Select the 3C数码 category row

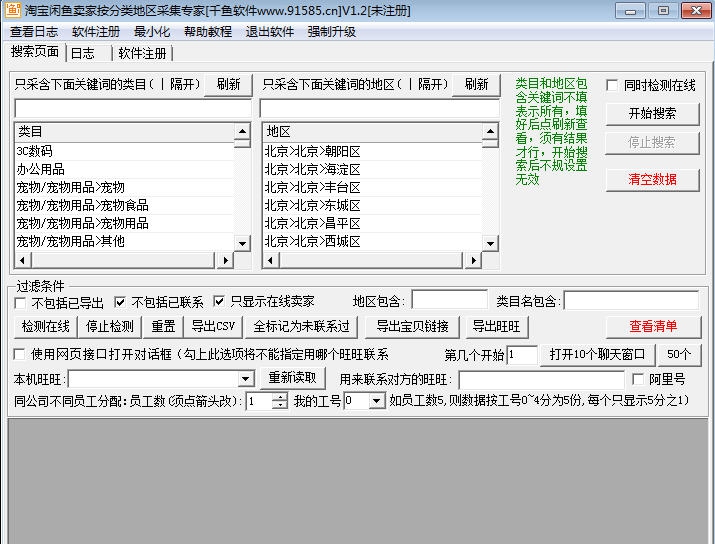(x=124, y=151)
